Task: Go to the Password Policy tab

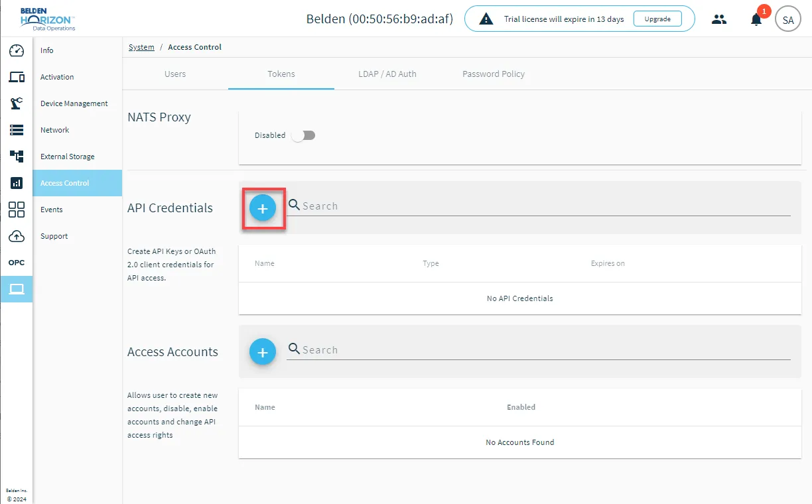Action: point(494,74)
